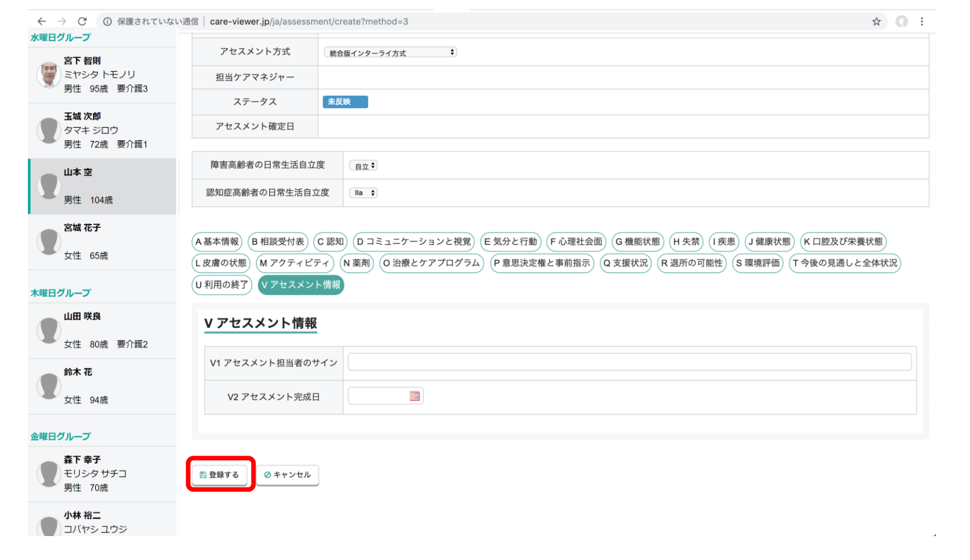Bookmark page using the star icon
970x560 pixels.
(876, 22)
